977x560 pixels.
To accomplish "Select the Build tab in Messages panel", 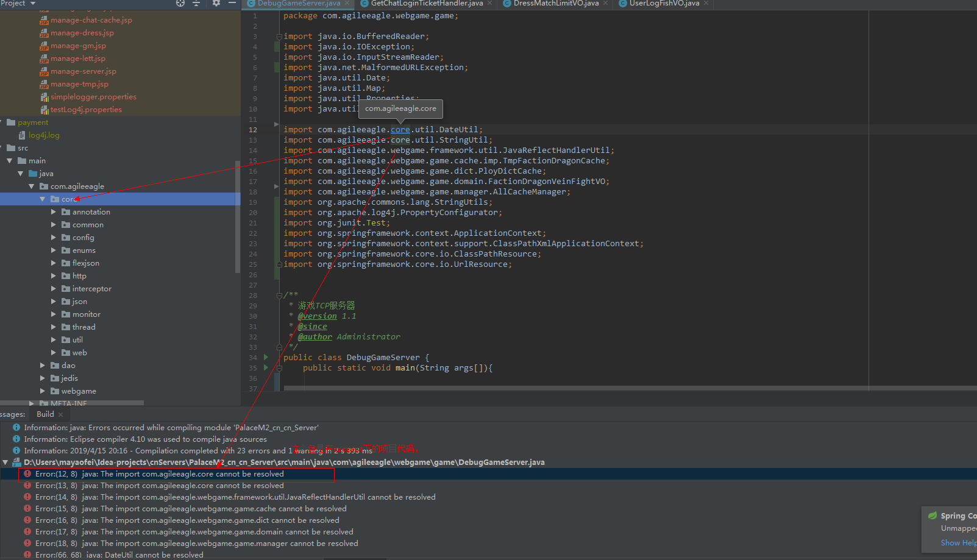I will coord(45,414).
